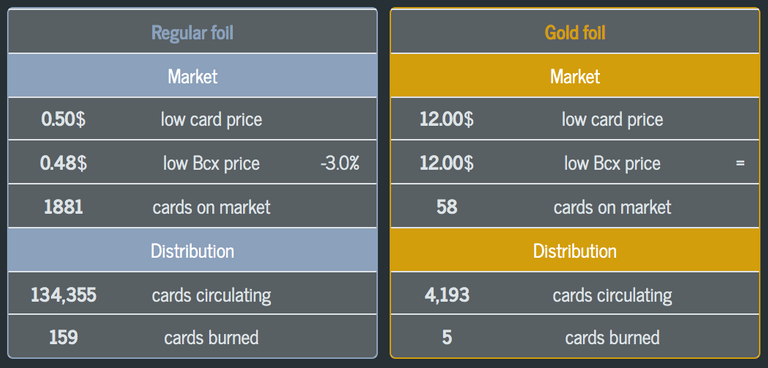Viewport: 768px width, 368px height.
Task: Click the 159 cards burned value
Action: tap(64, 337)
